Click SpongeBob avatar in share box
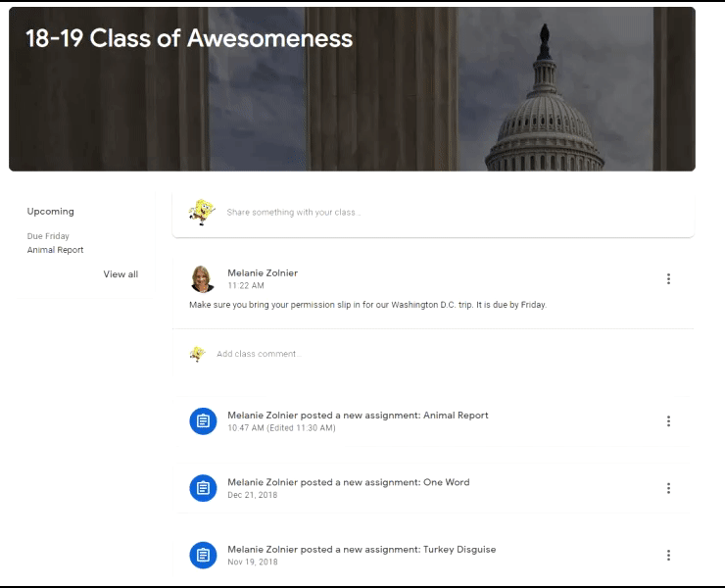This screenshot has height=588, width=725. (x=202, y=212)
